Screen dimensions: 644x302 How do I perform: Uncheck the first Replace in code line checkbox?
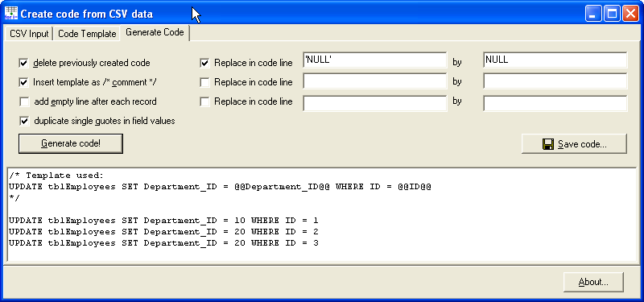(x=204, y=63)
